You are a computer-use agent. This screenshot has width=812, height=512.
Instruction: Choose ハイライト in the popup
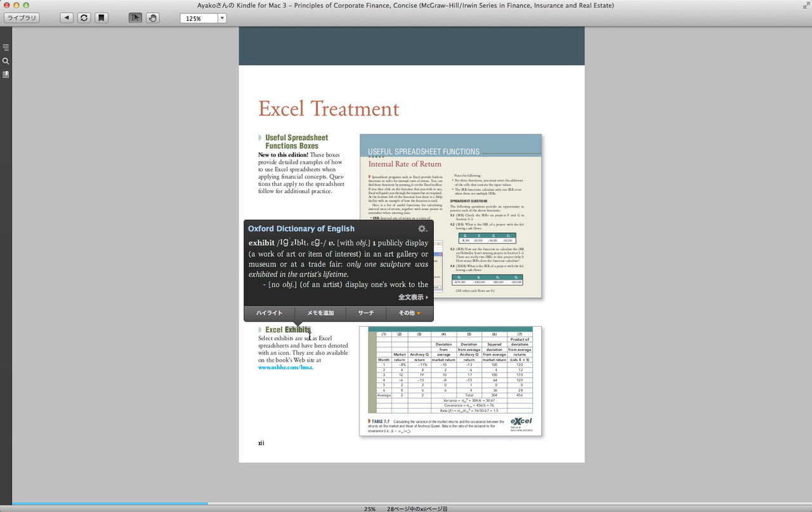coord(270,313)
